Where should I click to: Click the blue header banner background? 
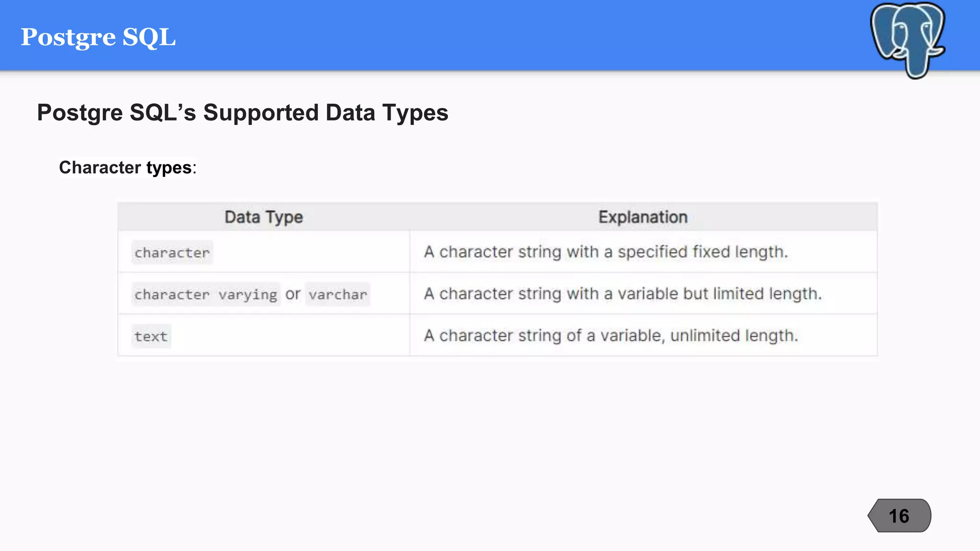coord(479,35)
